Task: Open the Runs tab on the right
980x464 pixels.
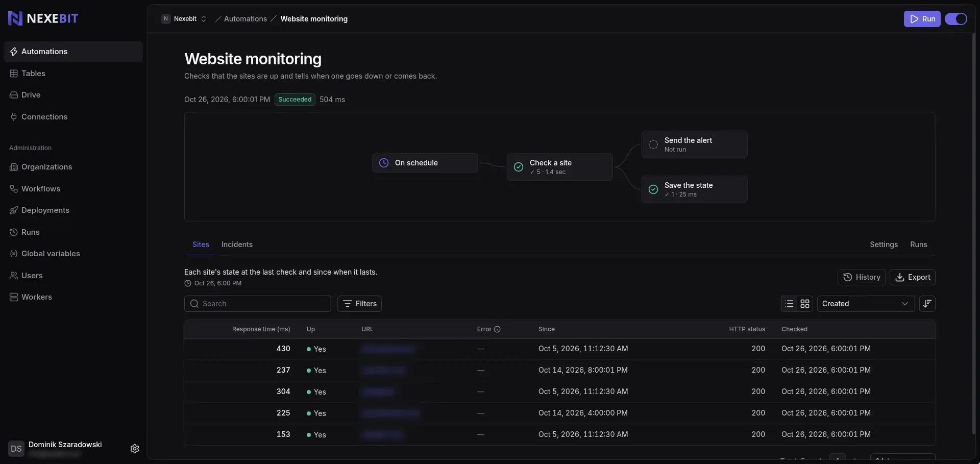Action: coord(918,245)
